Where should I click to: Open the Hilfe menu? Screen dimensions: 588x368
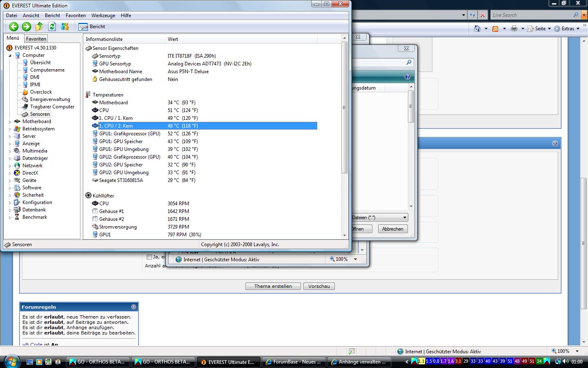126,16
